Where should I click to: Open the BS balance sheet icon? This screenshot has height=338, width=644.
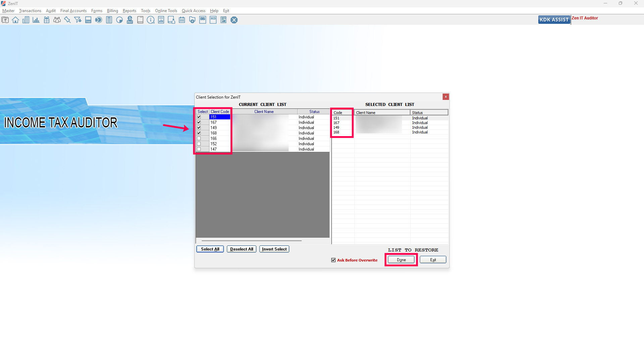click(x=203, y=20)
